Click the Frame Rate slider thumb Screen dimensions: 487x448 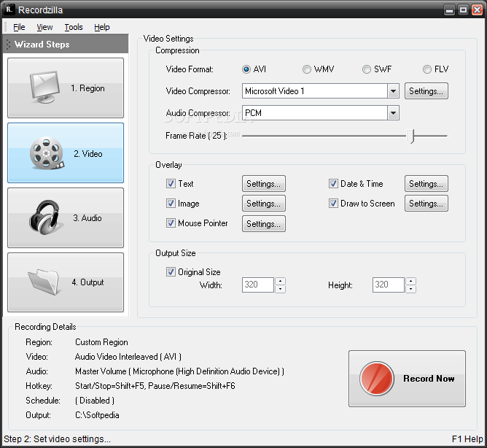click(x=411, y=136)
